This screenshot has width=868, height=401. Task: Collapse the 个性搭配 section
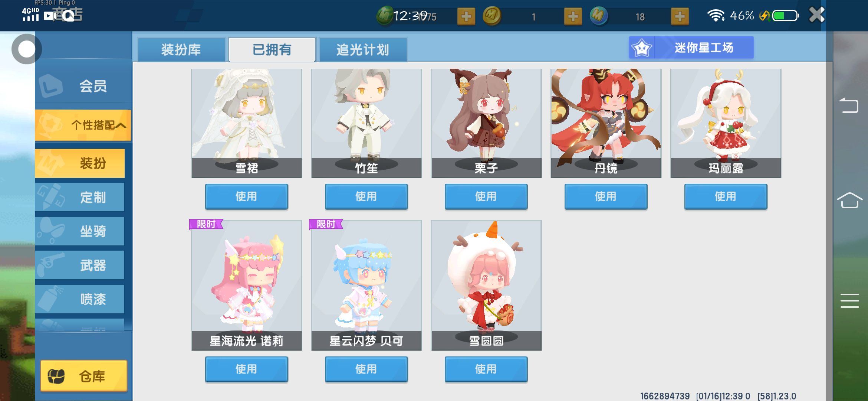click(83, 125)
